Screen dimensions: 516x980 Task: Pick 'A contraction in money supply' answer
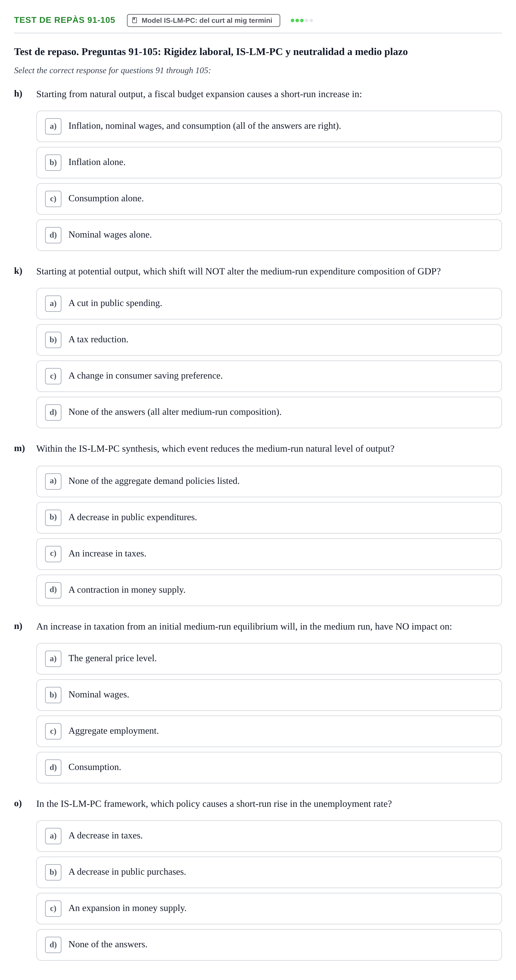coord(269,590)
